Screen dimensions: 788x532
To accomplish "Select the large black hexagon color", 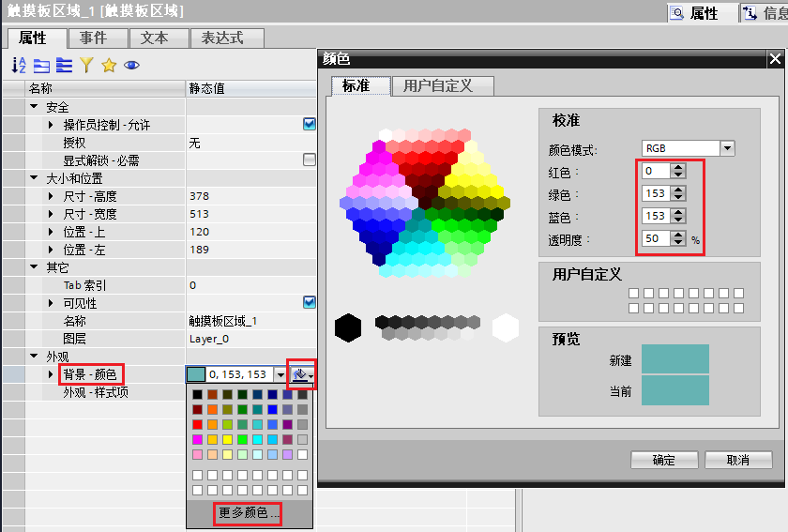I will tap(348, 327).
